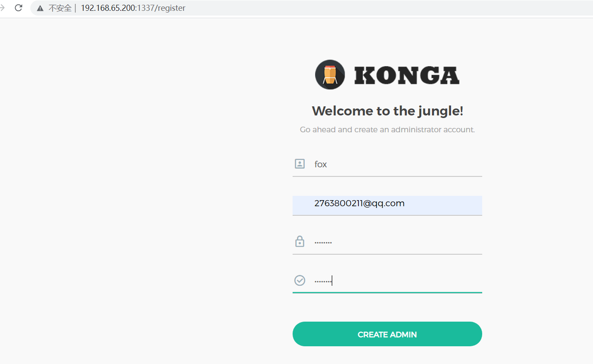The width and height of the screenshot is (593, 364).
Task: Focus the email field with 2763800211@qq.com
Action: [x=387, y=205]
